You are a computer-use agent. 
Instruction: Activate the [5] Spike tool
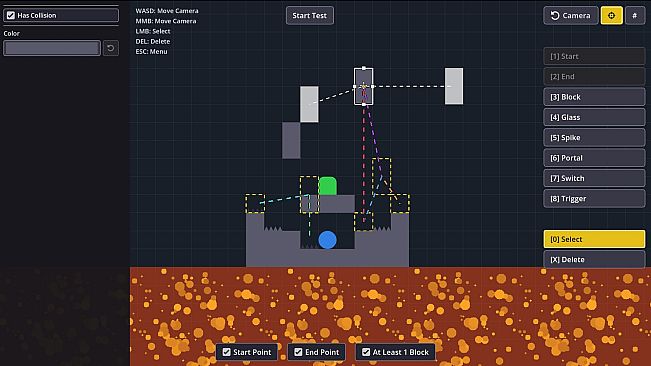click(594, 137)
